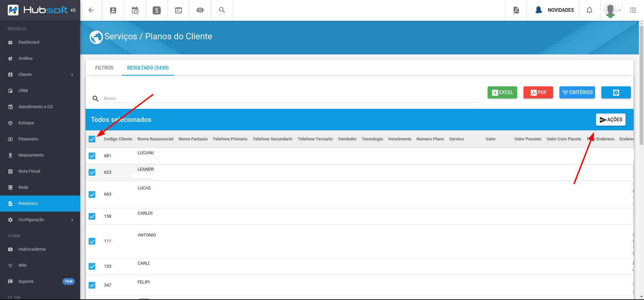
Task: Open the dollar sign financial shortcut
Action: [157, 10]
